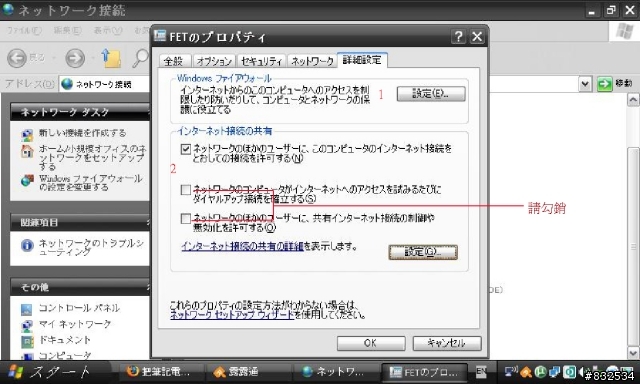The width and height of the screenshot is (640, 384).
Task: Toggle allow users to control shared connection checkbox
Action: point(186,218)
